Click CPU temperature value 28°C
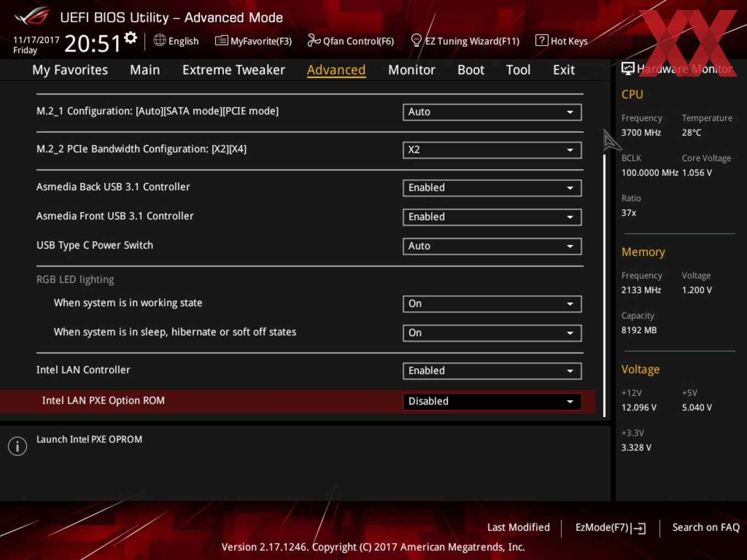The height and width of the screenshot is (560, 747). [x=692, y=132]
